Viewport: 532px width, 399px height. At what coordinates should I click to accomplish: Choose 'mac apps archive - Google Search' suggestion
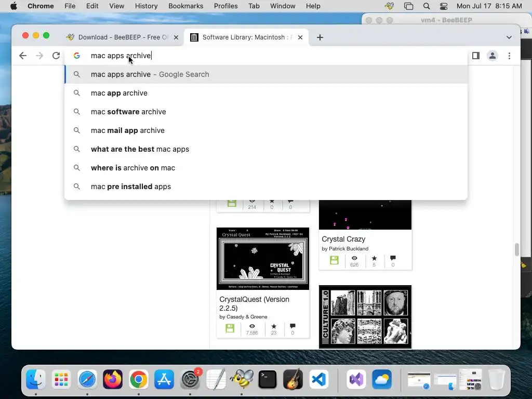[x=266, y=74]
